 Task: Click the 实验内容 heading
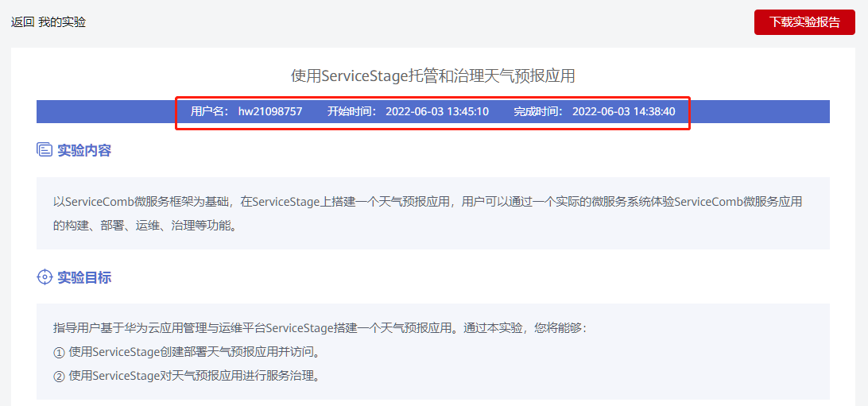pos(84,150)
